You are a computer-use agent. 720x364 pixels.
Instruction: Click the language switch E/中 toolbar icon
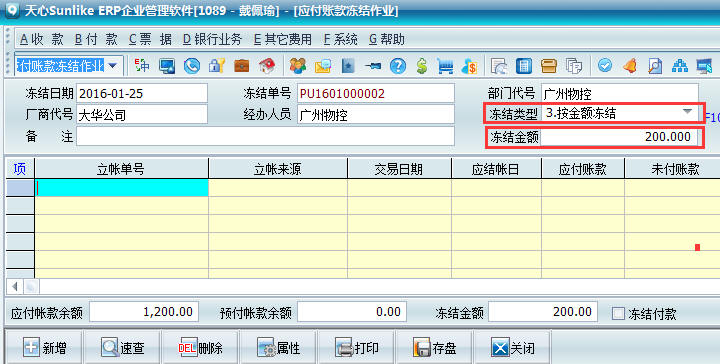click(x=142, y=66)
